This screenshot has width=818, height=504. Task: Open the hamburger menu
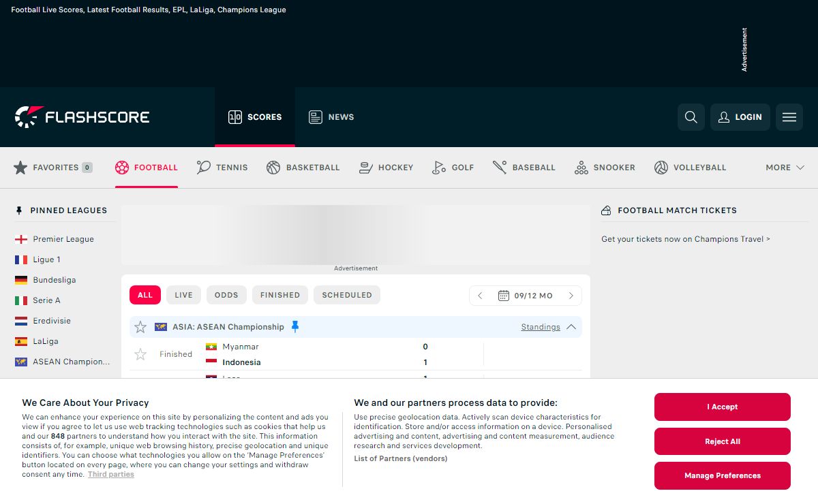click(x=789, y=117)
